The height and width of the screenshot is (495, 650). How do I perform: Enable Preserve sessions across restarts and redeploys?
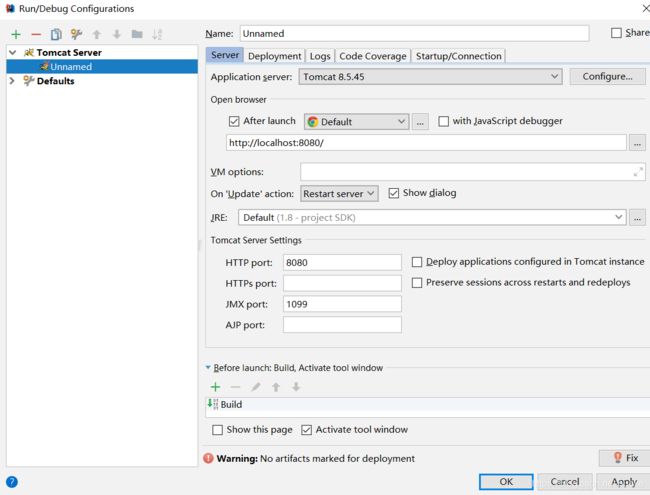point(417,283)
